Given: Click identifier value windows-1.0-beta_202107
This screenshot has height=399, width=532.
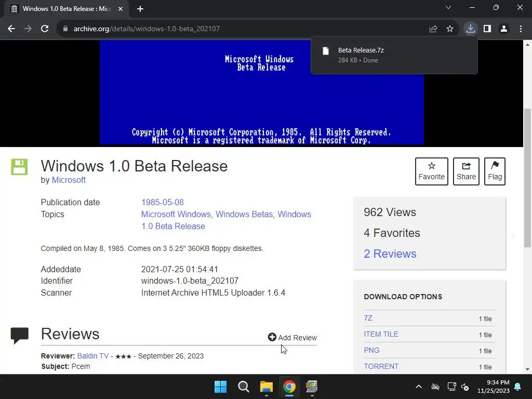Looking at the screenshot, I should (x=190, y=281).
